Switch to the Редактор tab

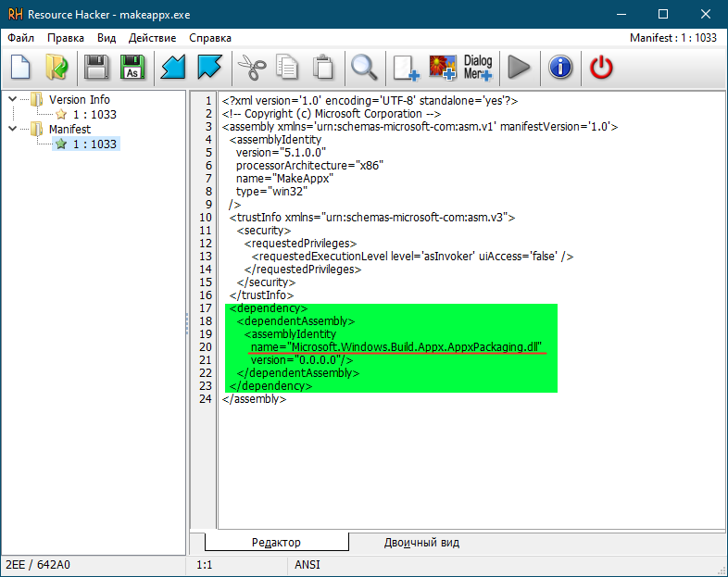pos(276,542)
